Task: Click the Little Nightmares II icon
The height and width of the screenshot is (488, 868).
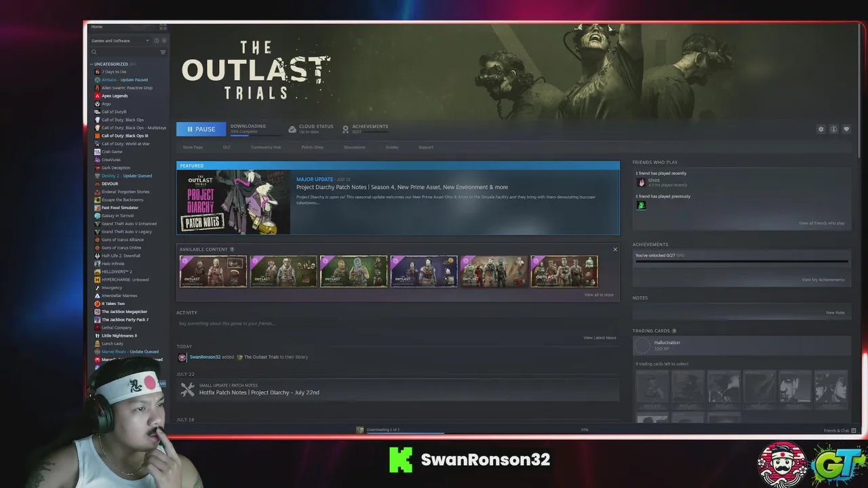Action: click(98, 335)
